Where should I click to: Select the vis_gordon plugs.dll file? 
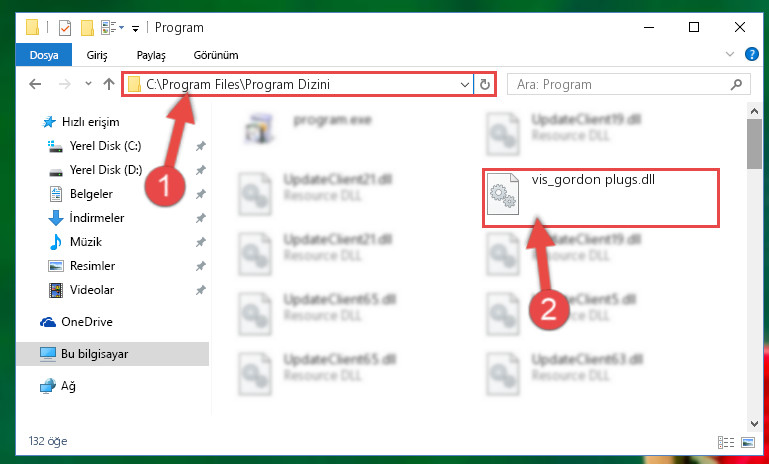600,198
